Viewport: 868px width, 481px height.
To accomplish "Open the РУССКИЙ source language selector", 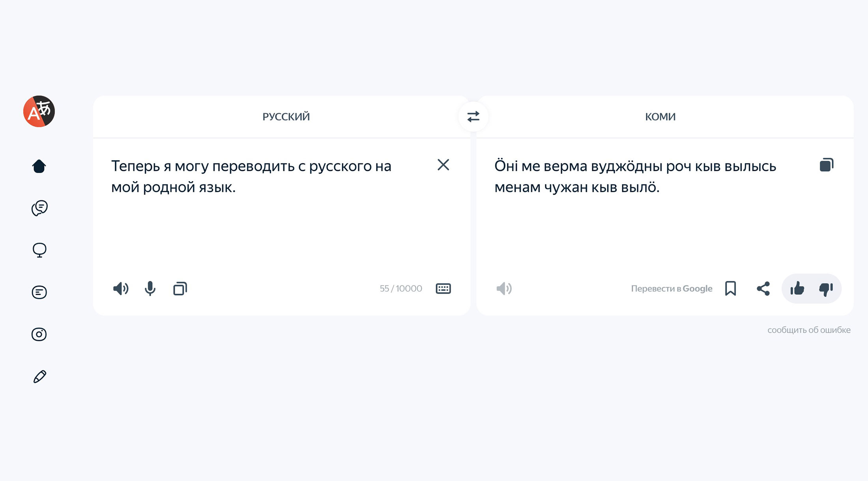I will tap(285, 116).
